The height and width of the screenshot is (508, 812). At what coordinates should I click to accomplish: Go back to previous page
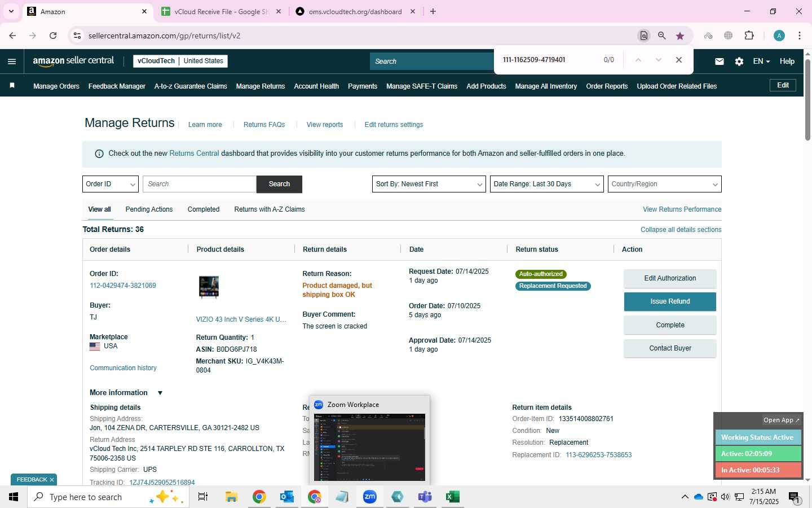coord(12,36)
